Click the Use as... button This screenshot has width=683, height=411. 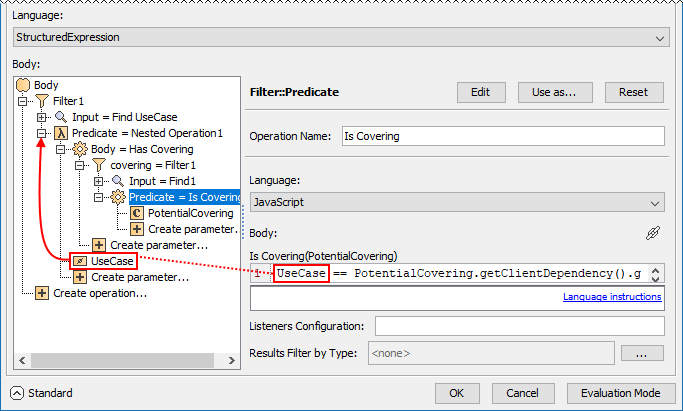(x=555, y=92)
